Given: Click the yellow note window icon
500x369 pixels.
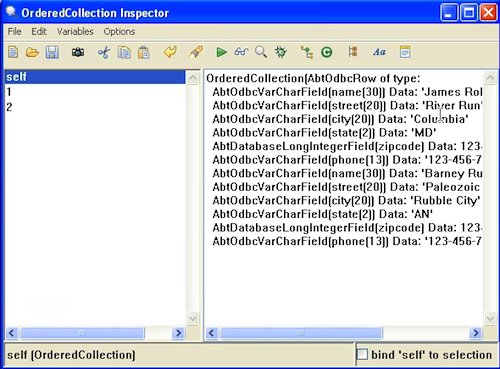Looking at the screenshot, I should pyautogui.click(x=405, y=52).
